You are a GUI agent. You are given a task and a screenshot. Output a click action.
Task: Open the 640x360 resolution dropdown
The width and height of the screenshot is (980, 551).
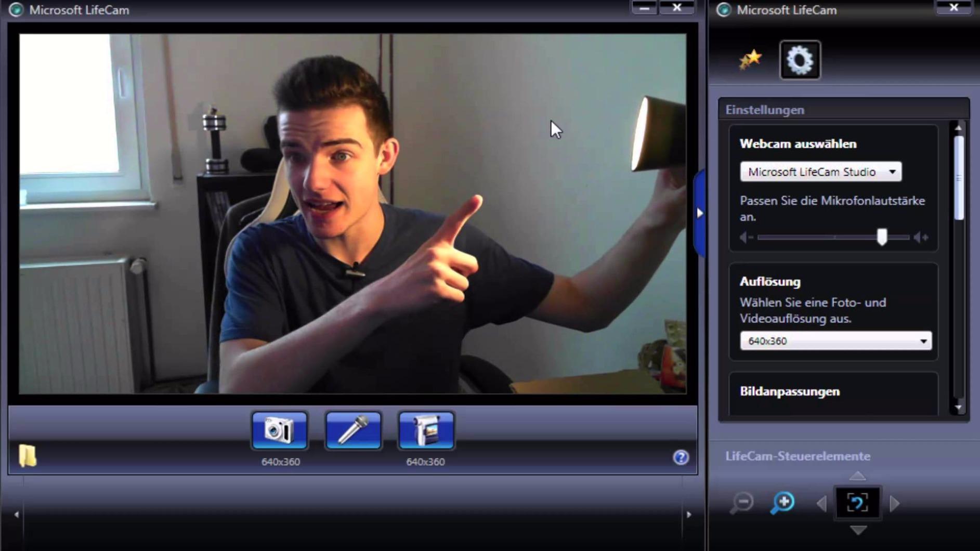(x=835, y=341)
